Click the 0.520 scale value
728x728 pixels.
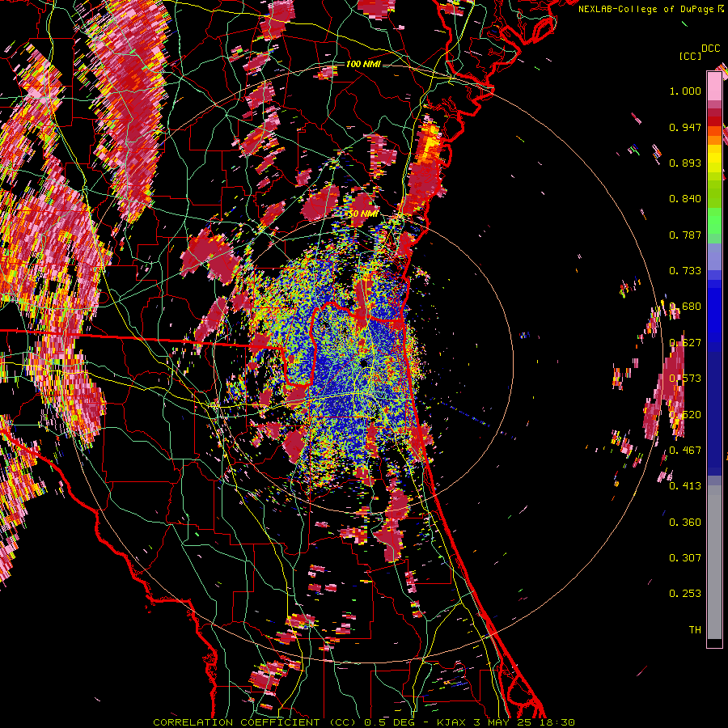click(x=685, y=415)
